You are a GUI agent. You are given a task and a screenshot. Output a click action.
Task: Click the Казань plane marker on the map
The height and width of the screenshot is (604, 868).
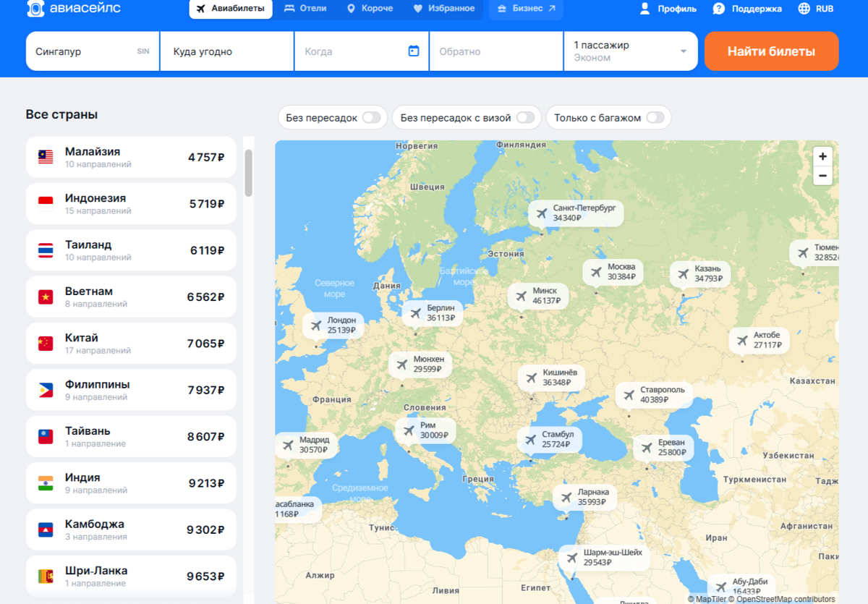click(x=701, y=273)
